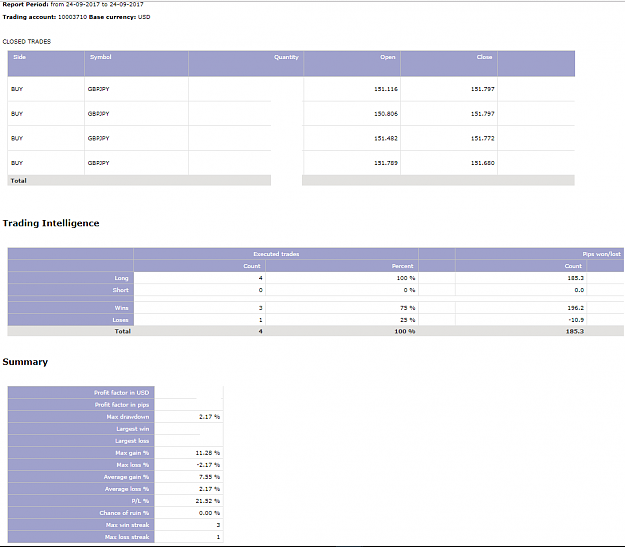Click BUY in the row opened at 151.116
625x547 pixels.
point(17,89)
